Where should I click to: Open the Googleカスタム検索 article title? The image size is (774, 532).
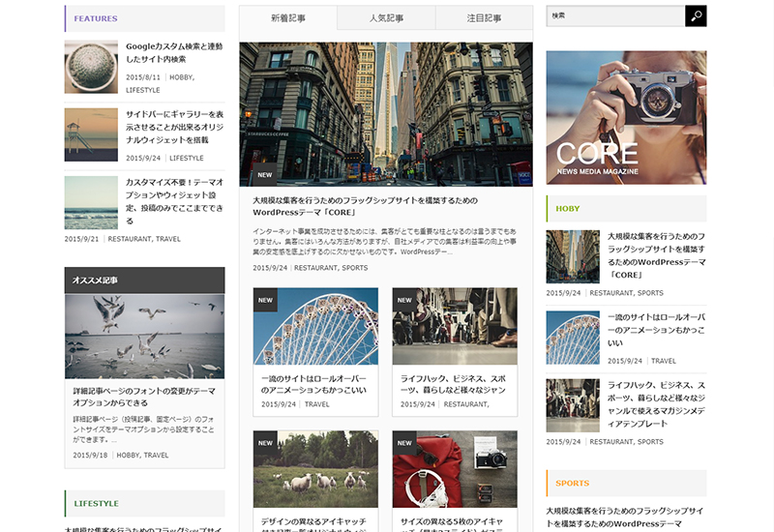pos(174,53)
